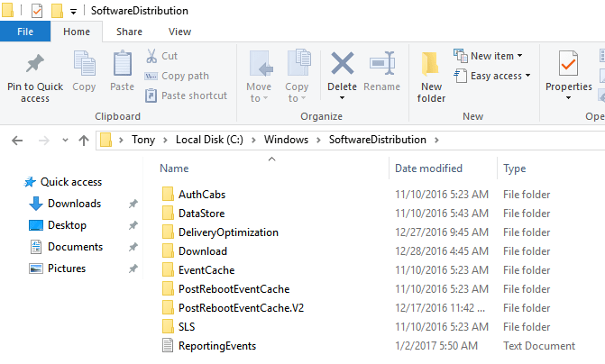Click the SoftwareDistribution breadcrumb
Screen dimensions: 605x364
378,140
